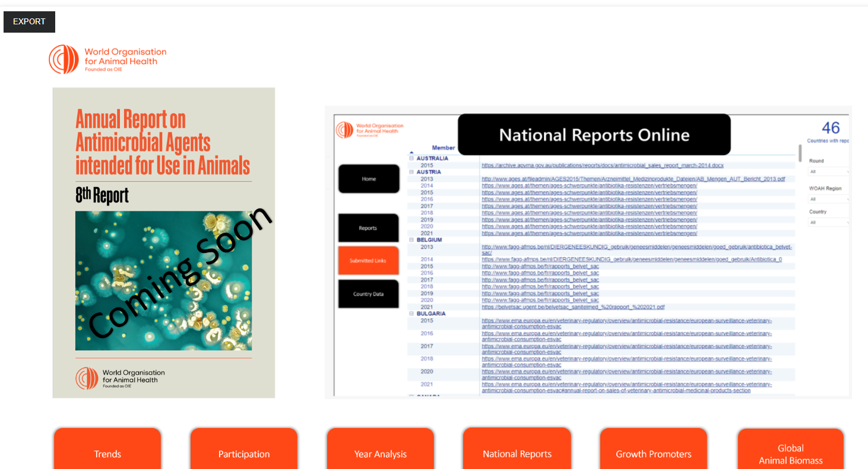Open the Country filter dropdown
868x469 pixels.
(x=829, y=223)
